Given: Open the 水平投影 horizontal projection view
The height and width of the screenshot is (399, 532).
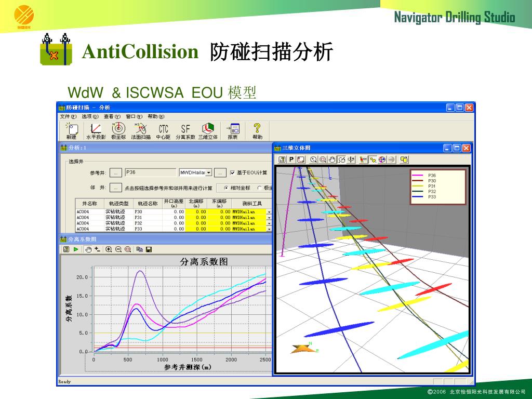Looking at the screenshot, I should pos(96,131).
